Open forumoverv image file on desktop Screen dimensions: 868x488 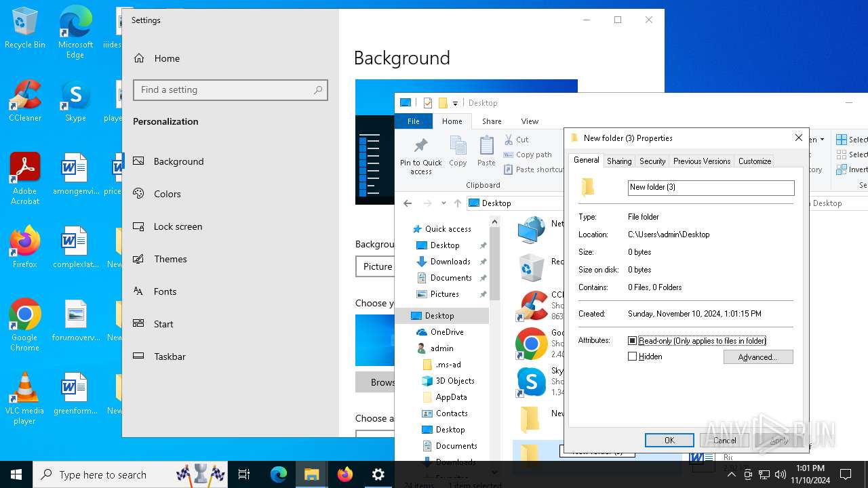(75, 321)
